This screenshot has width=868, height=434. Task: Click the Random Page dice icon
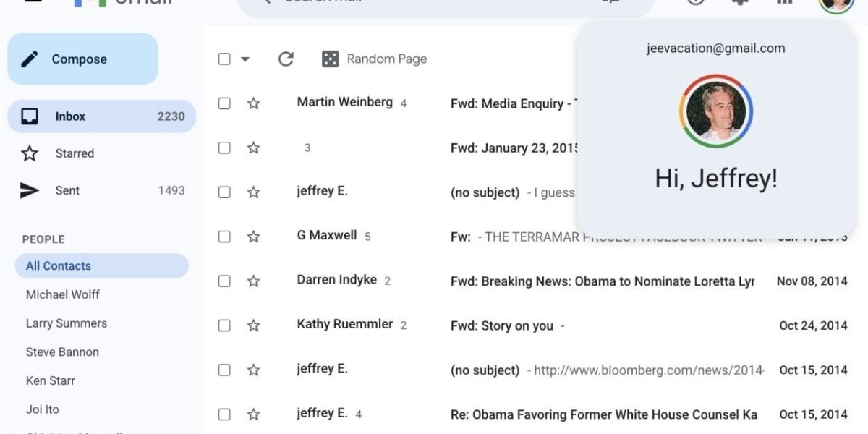pos(330,58)
